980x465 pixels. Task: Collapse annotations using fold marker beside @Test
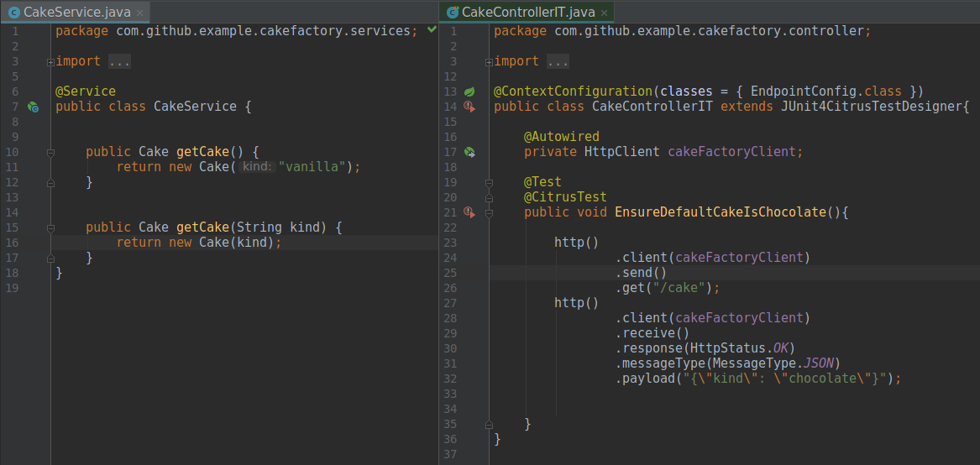(490, 182)
